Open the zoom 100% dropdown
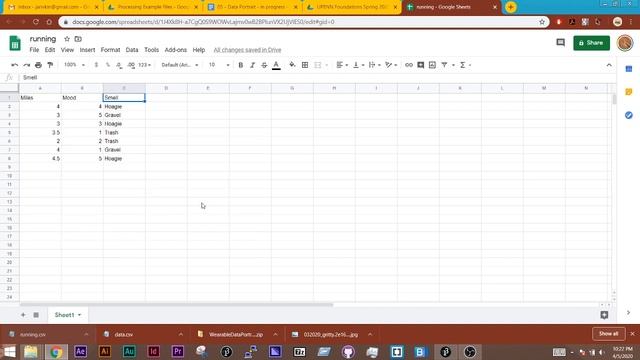 (74, 65)
